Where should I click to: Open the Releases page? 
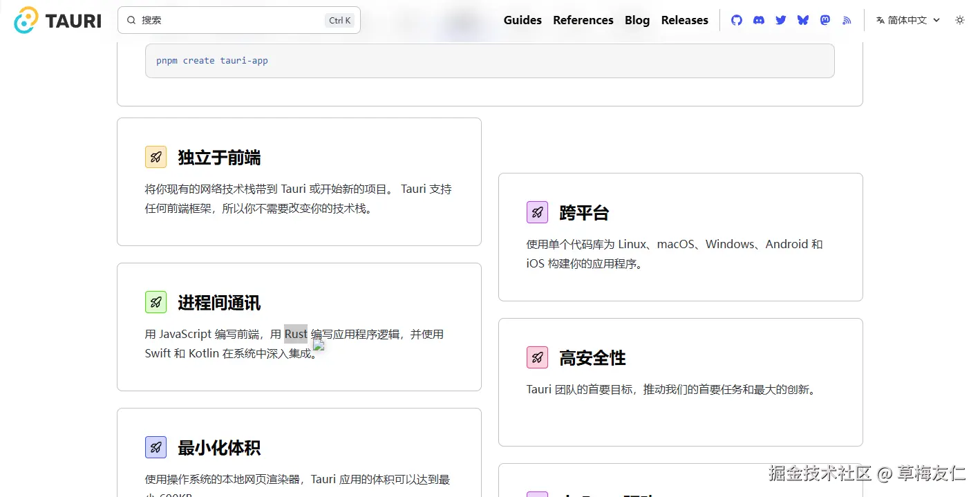click(685, 20)
